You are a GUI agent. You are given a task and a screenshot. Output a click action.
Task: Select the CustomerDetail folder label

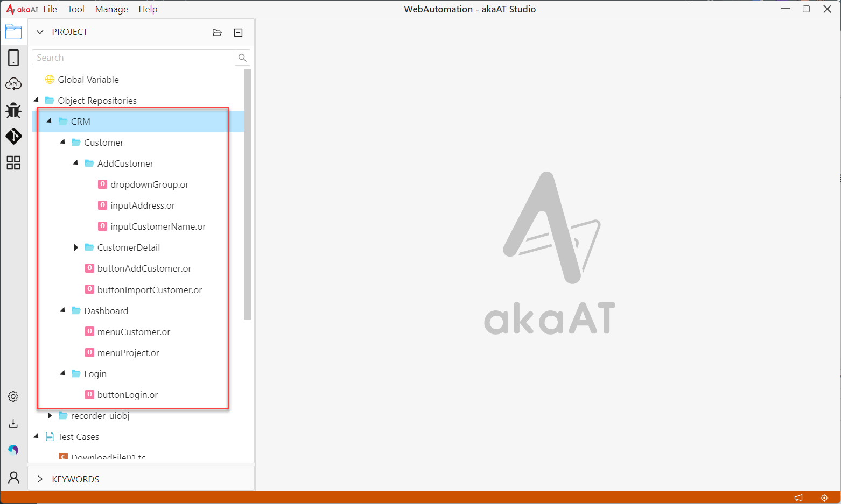click(x=129, y=247)
